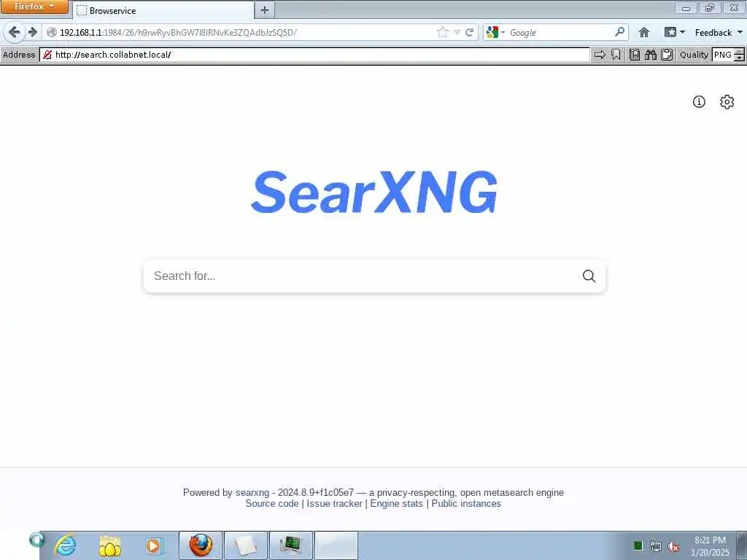This screenshot has width=747, height=560.
Task: Click the Quality PNG value field
Action: tap(723, 54)
